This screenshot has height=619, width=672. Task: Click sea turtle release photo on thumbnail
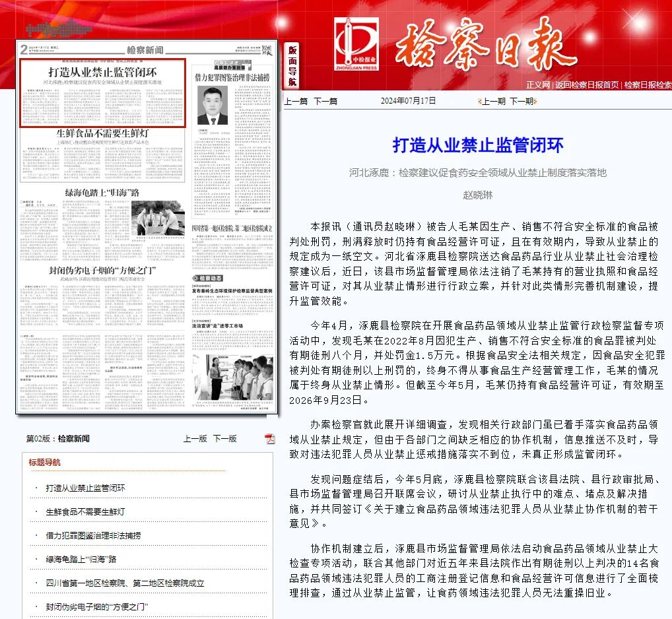click(x=158, y=218)
